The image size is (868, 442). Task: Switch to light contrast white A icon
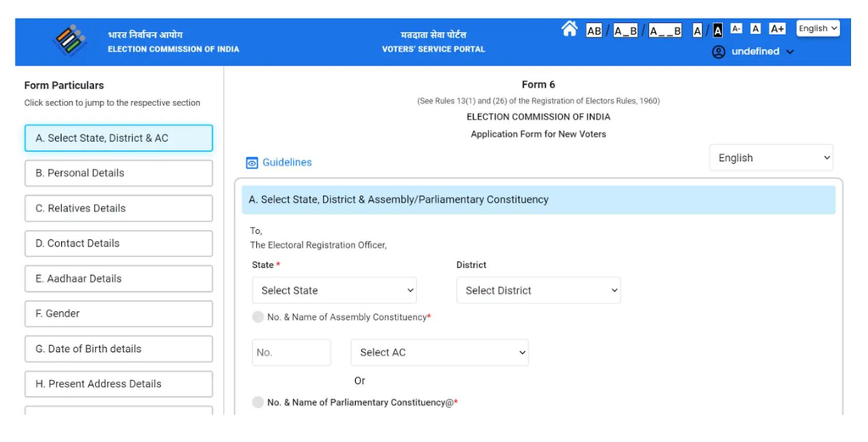pyautogui.click(x=698, y=31)
